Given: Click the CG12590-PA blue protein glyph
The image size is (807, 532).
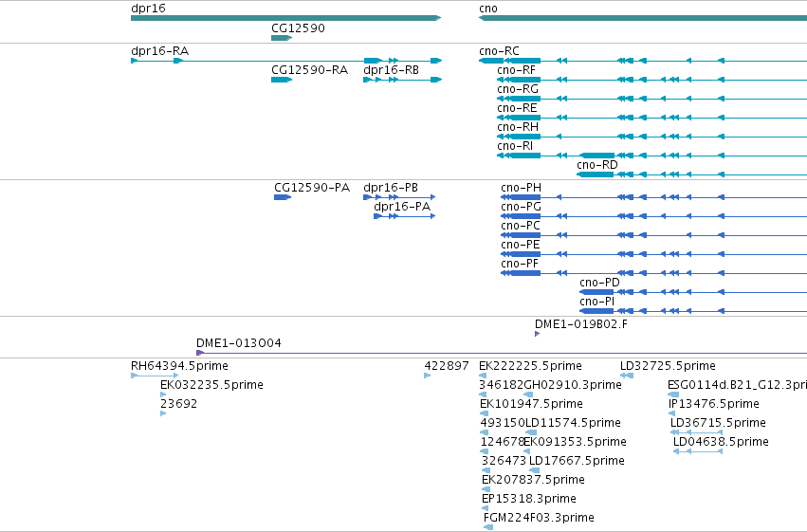Looking at the screenshot, I should 283,197.
